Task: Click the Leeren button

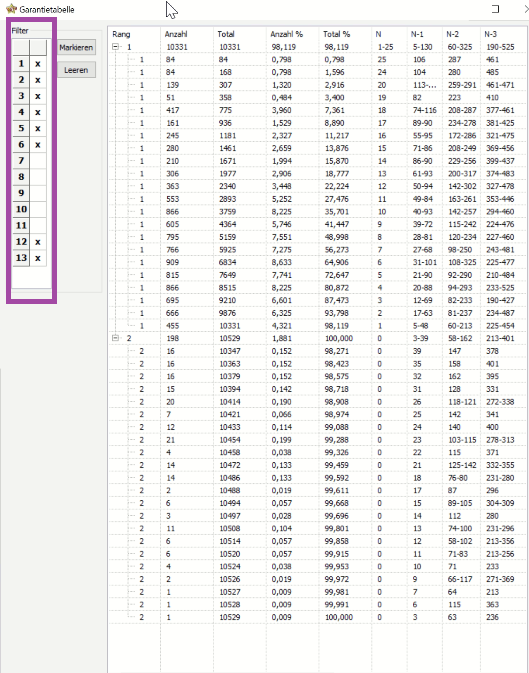Action: [76, 70]
